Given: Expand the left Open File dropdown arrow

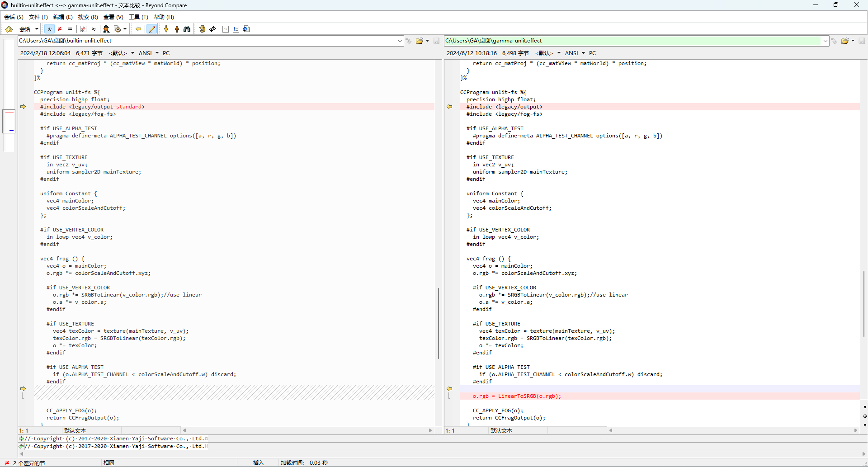Looking at the screenshot, I should point(427,41).
